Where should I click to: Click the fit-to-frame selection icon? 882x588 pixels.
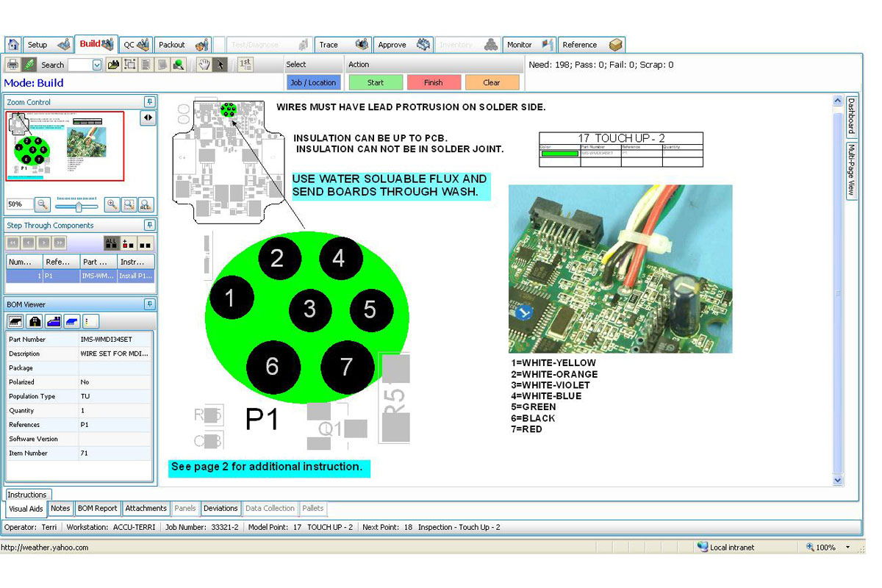click(x=129, y=65)
